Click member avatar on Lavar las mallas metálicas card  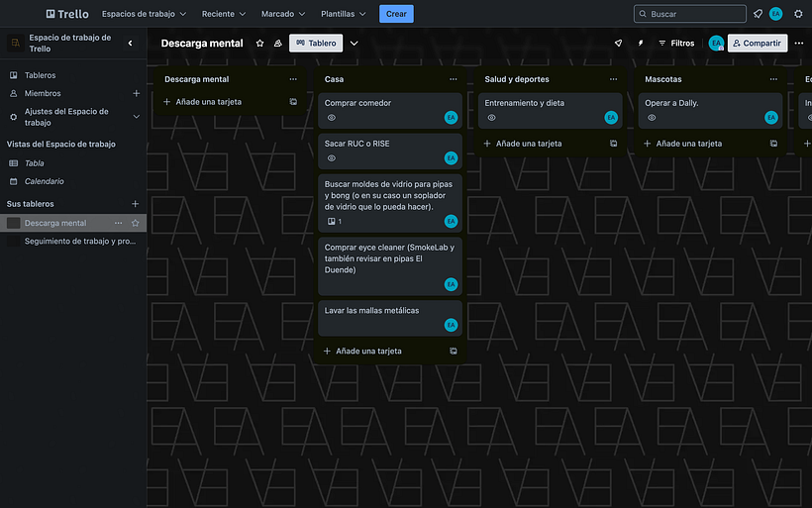point(451,325)
